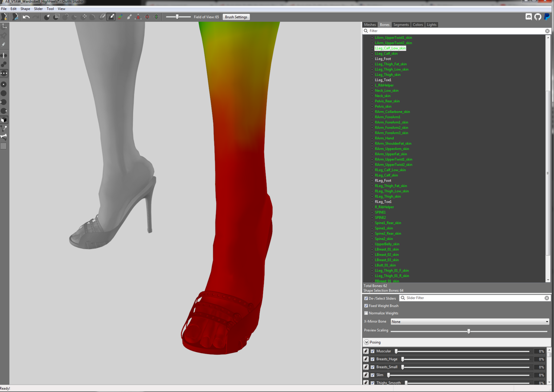Toggle Edit Connected Only icon

[4, 64]
